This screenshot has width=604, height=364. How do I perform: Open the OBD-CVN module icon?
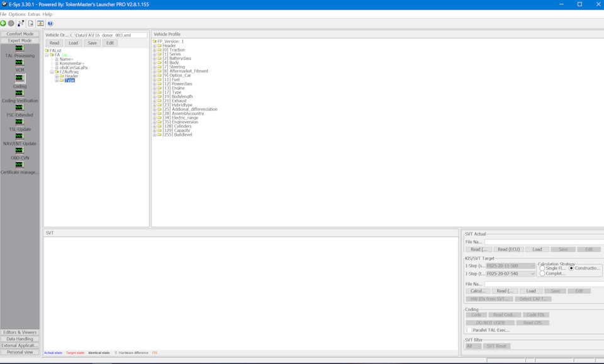(x=20, y=150)
